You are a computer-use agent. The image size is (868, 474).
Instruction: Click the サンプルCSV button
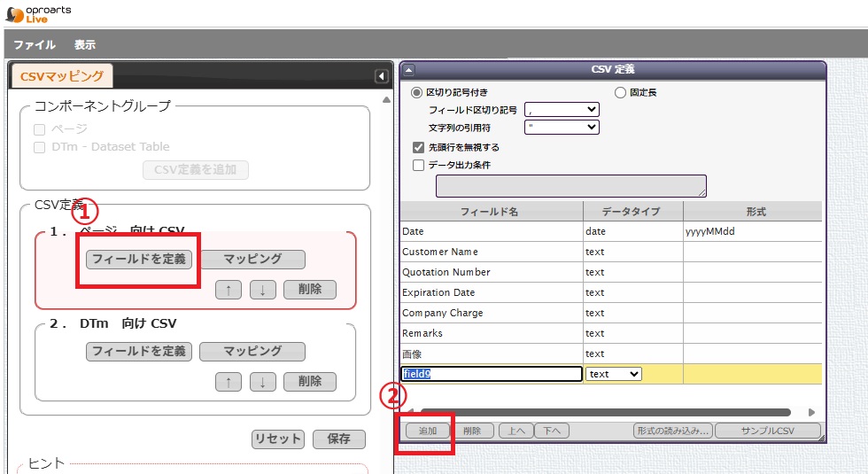click(767, 431)
